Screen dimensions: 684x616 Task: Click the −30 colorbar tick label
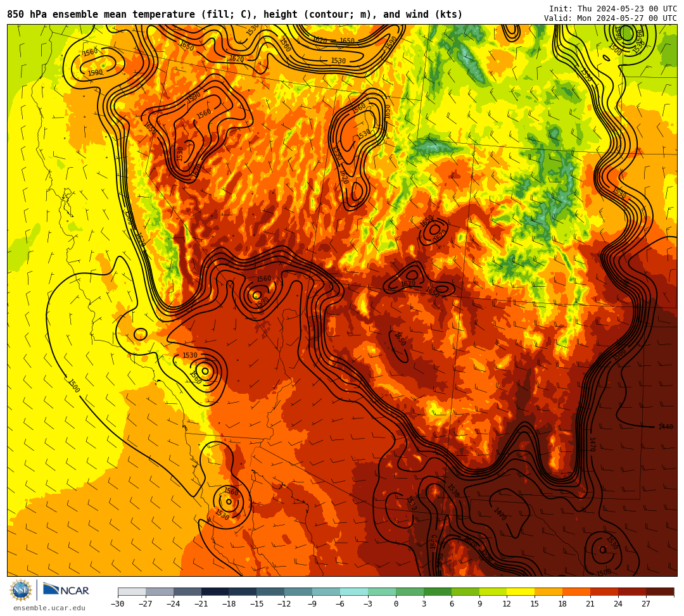[x=118, y=604]
